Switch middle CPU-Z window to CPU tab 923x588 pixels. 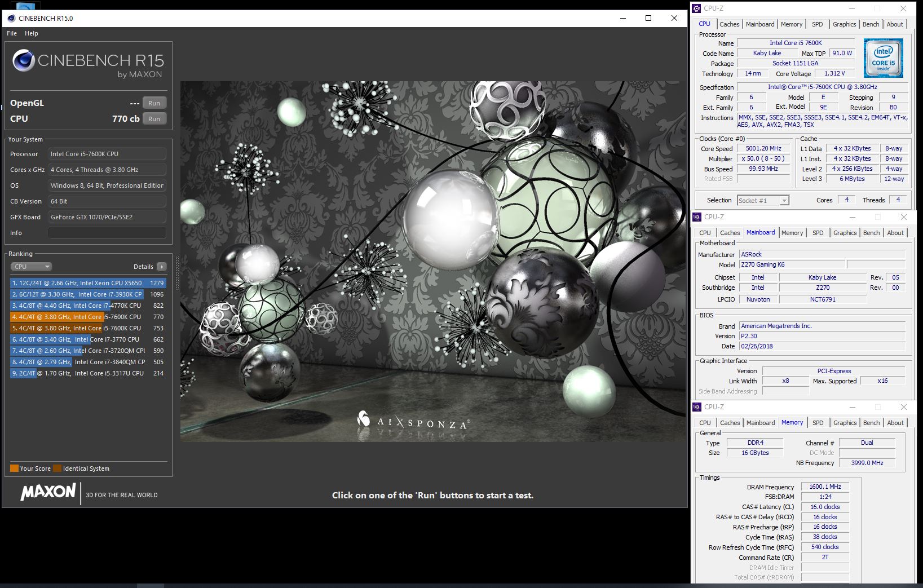(x=705, y=233)
